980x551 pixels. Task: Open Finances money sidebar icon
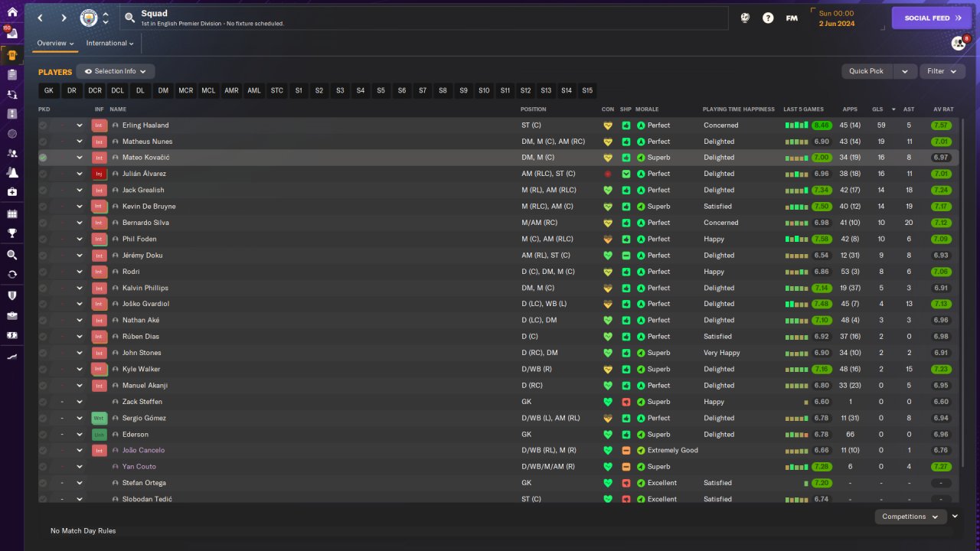coord(12,335)
